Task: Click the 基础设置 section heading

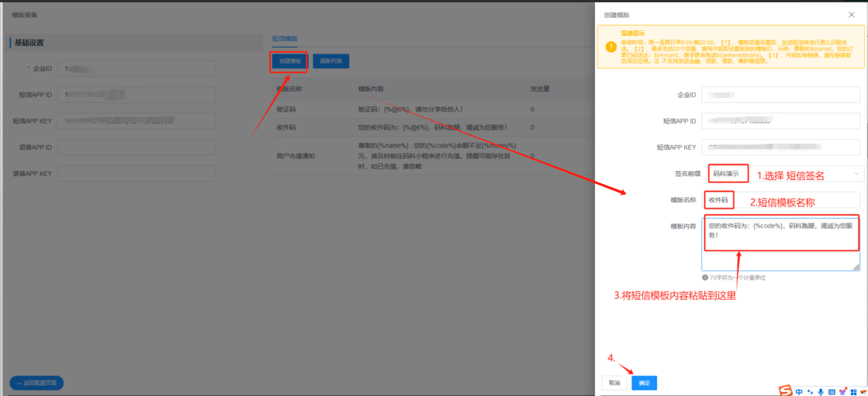Action: coord(29,43)
